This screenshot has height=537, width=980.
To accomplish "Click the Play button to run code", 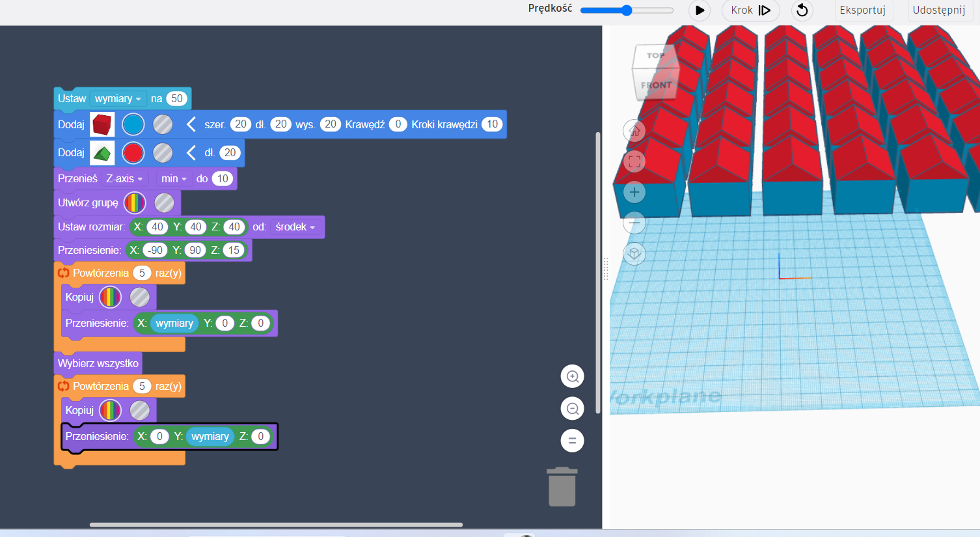I will click(x=700, y=10).
